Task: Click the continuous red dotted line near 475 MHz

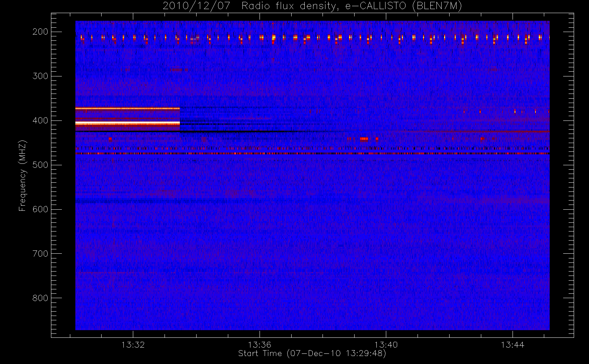Action: (312, 154)
